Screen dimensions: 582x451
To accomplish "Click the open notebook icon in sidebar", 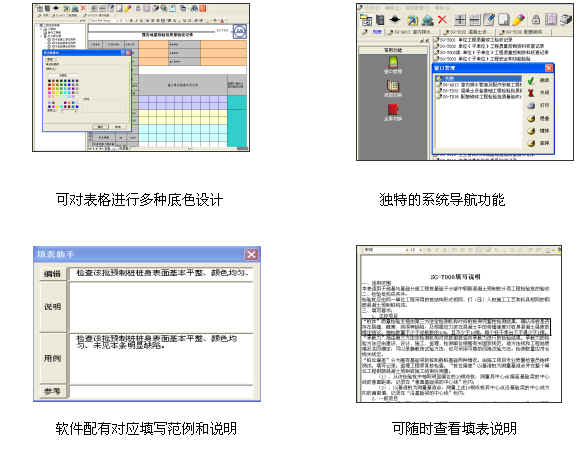I will [x=393, y=86].
